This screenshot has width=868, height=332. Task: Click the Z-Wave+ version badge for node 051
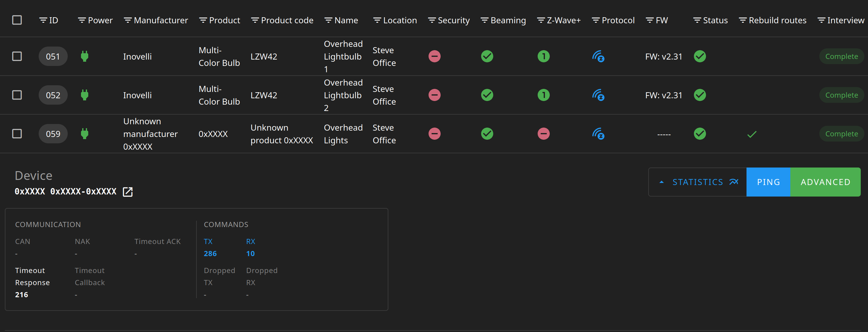pos(543,57)
